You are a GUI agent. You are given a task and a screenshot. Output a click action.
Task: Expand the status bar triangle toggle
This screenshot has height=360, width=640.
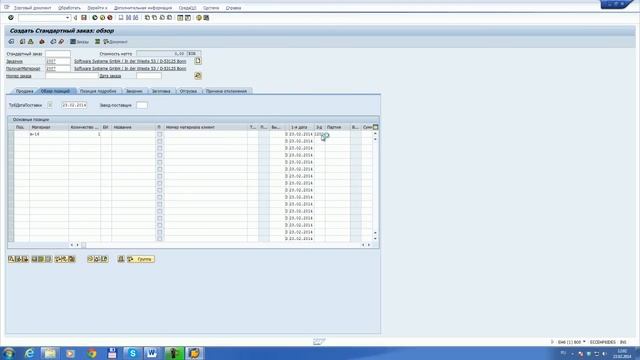(553, 342)
